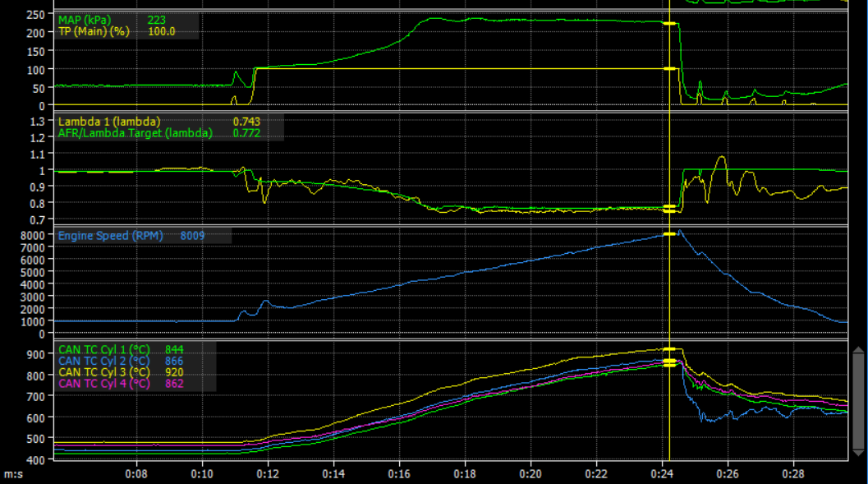Viewport: 868px width, 484px height.
Task: Select the CAN TC Cyl 4 legend label
Action: pos(104,383)
